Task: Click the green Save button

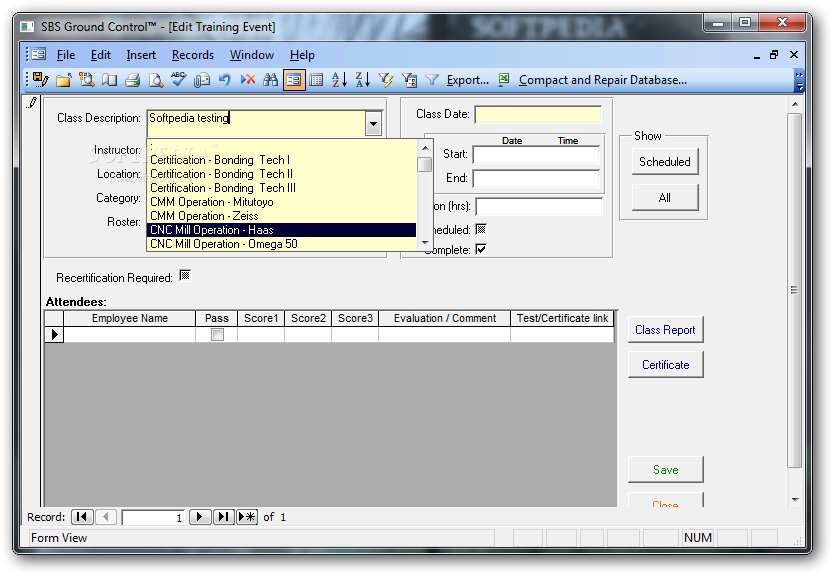Action: point(665,470)
